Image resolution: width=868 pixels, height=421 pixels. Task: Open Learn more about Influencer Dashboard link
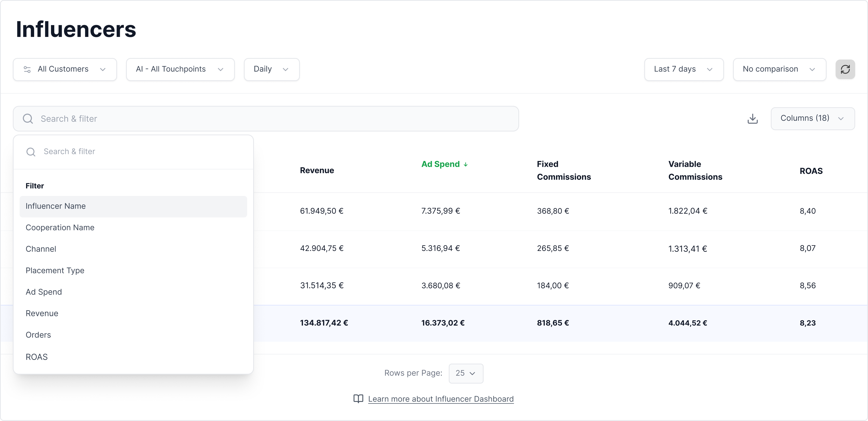coord(440,399)
